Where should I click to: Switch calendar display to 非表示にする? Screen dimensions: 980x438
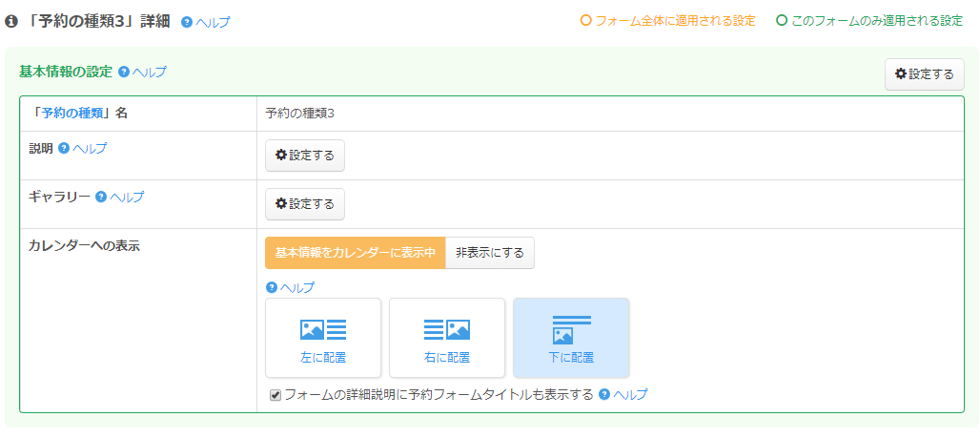tap(490, 253)
